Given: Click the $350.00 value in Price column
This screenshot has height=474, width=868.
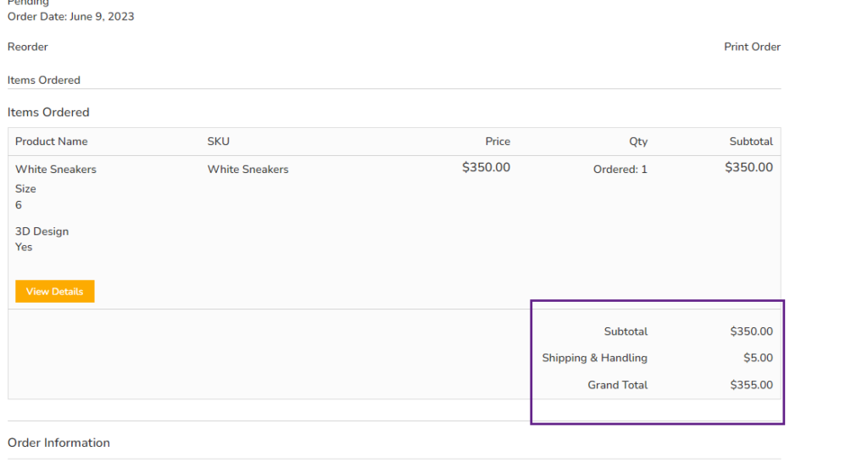Looking at the screenshot, I should point(486,168).
